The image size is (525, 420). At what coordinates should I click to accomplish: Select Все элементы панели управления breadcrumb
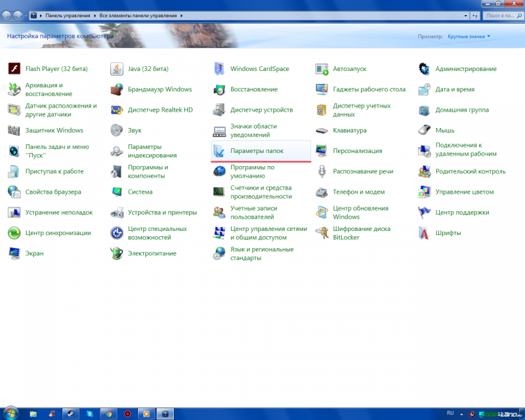tap(138, 15)
